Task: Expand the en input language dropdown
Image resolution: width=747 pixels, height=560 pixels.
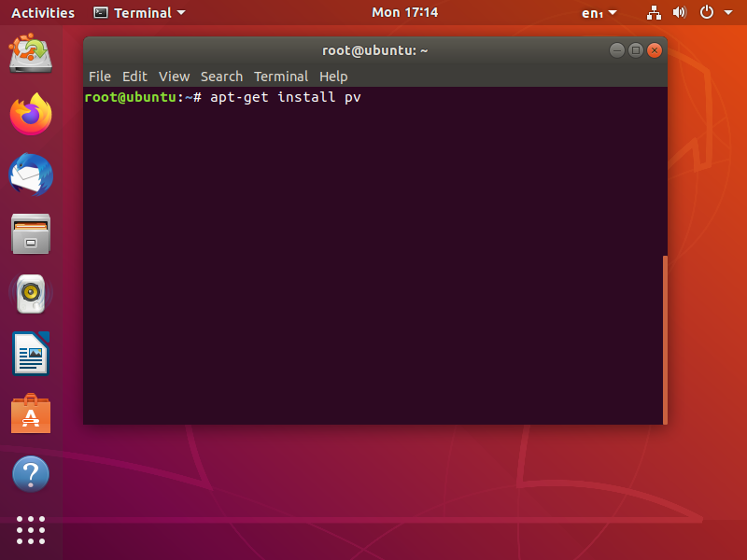Action: pos(599,13)
